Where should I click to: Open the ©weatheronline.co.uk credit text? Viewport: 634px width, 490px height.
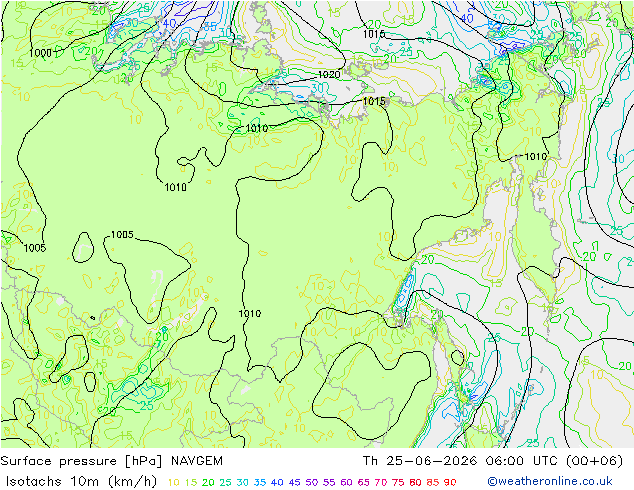[550, 482]
